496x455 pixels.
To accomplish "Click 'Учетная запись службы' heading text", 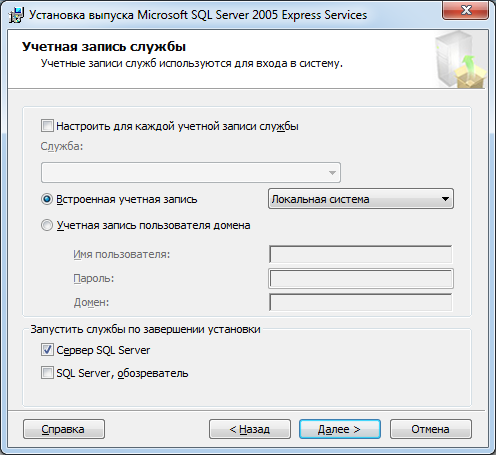I will click(104, 47).
